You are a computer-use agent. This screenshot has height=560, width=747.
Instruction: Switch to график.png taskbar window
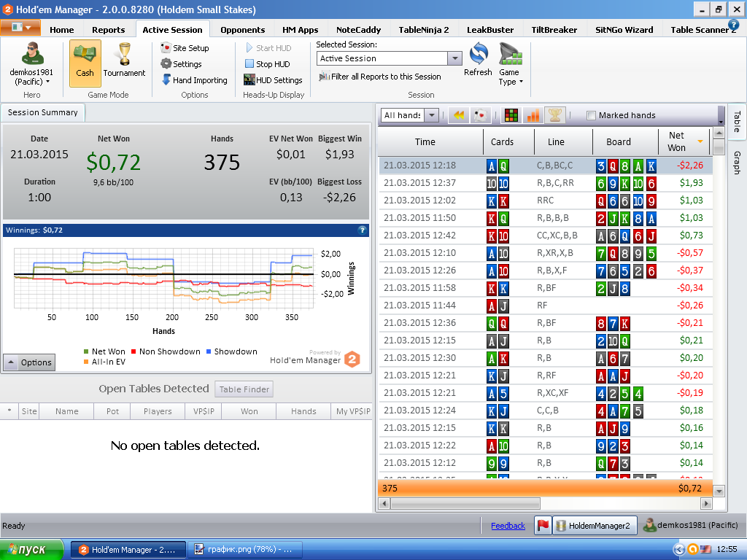245,550
